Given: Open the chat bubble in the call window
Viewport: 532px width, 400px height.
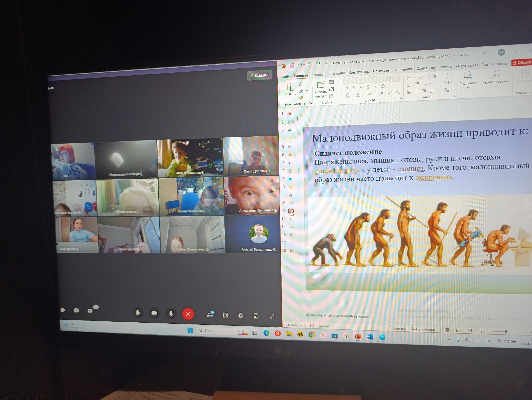Looking at the screenshot, I should pos(63,310).
